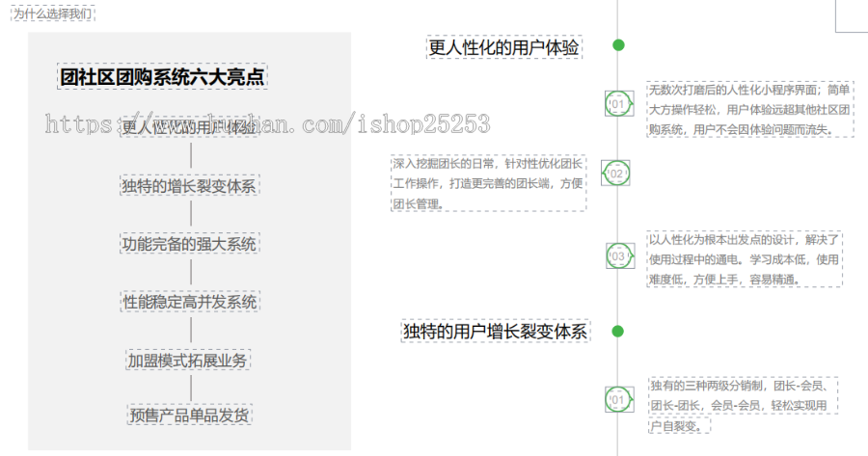Viewport: 868px width, 456px height.
Task: Select list item 加盟模式拓展业务
Action: coord(188,361)
